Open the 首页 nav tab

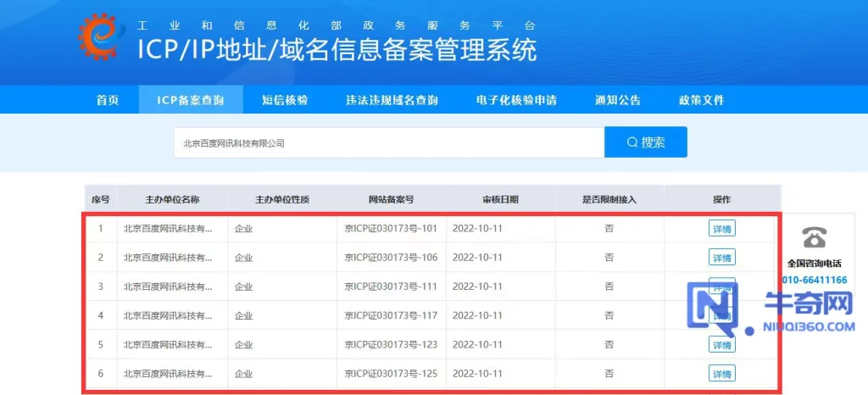108,100
